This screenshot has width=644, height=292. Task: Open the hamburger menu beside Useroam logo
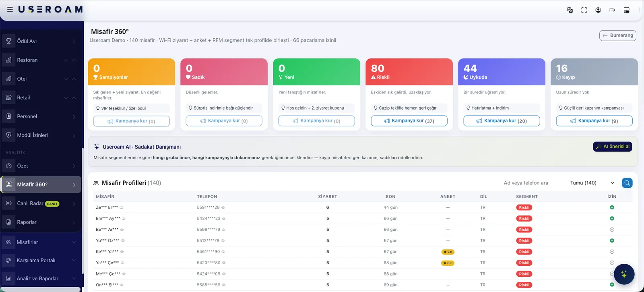[10, 9]
